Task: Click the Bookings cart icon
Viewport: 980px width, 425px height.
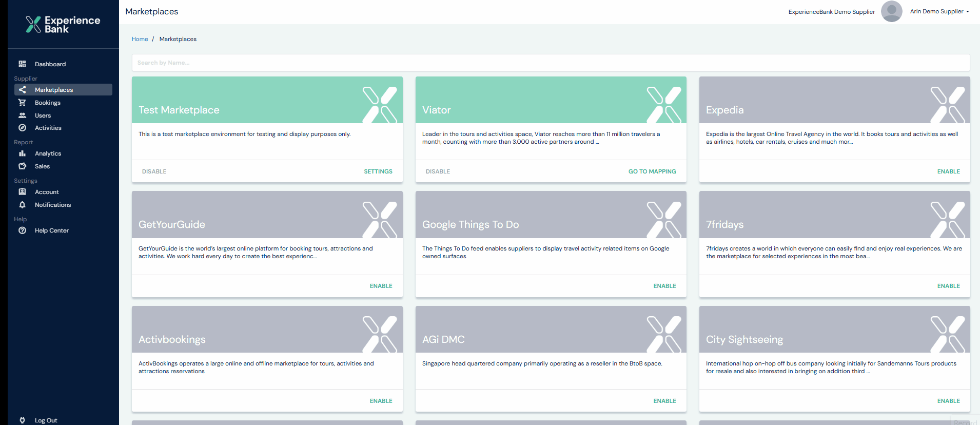Action: [x=22, y=103]
